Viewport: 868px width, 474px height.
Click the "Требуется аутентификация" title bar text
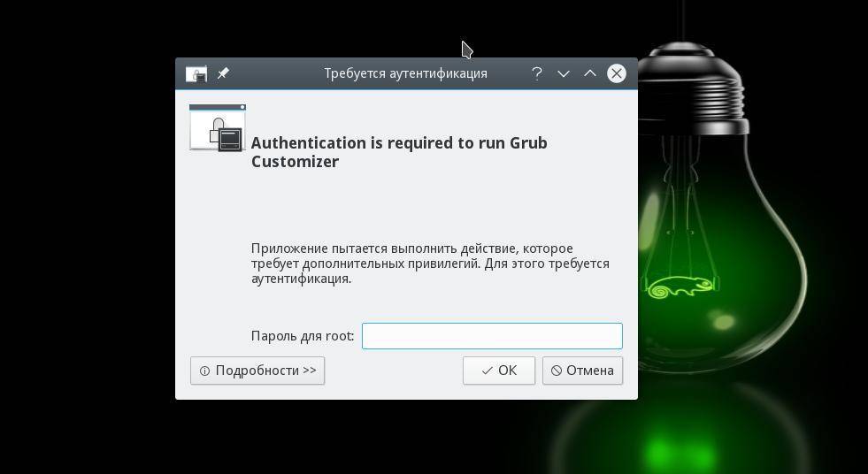click(x=405, y=73)
